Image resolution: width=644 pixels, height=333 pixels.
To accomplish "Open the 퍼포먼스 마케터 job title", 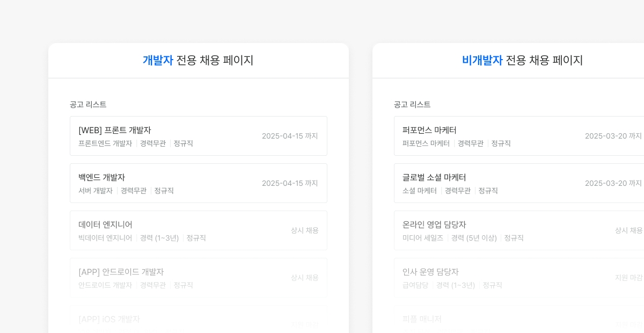I will (429, 130).
